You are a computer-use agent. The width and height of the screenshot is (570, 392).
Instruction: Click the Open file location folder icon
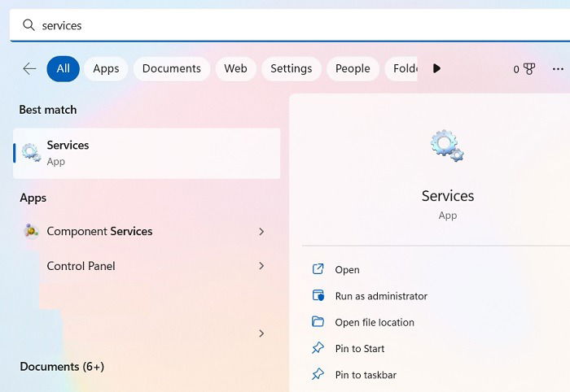(318, 321)
